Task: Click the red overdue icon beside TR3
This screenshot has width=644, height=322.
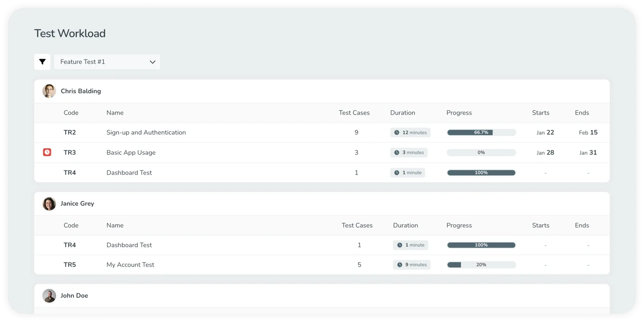Action: click(47, 152)
